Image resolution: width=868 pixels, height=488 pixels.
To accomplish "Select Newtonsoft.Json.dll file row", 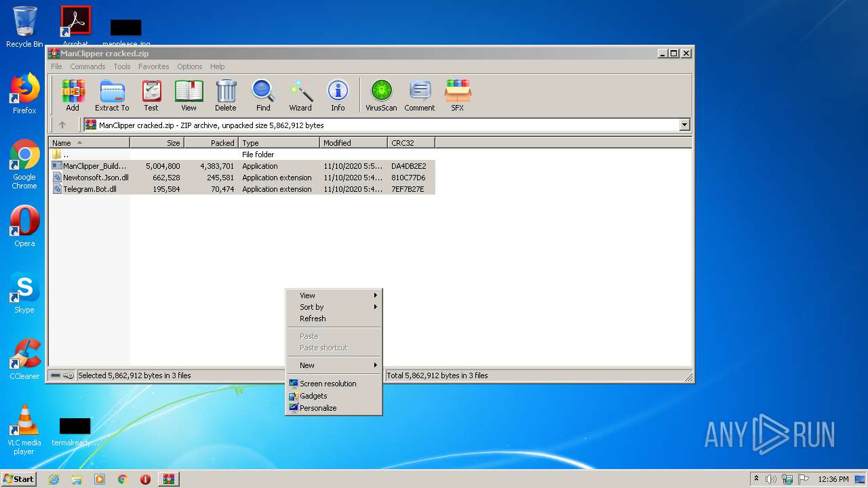I will click(242, 178).
